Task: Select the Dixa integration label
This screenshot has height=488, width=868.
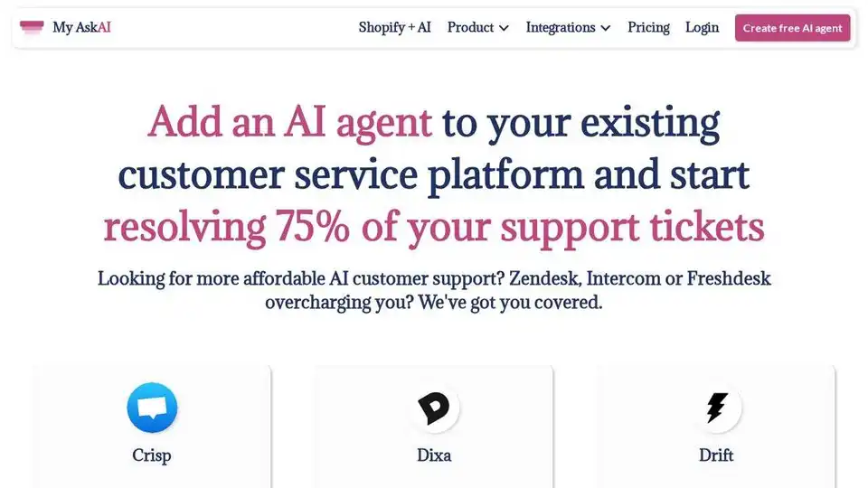Action: click(434, 455)
